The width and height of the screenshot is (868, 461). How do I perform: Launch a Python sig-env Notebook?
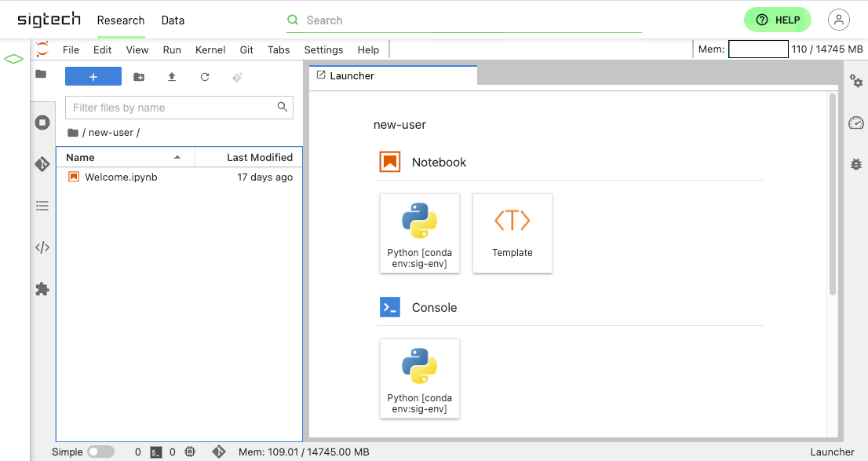(x=420, y=233)
